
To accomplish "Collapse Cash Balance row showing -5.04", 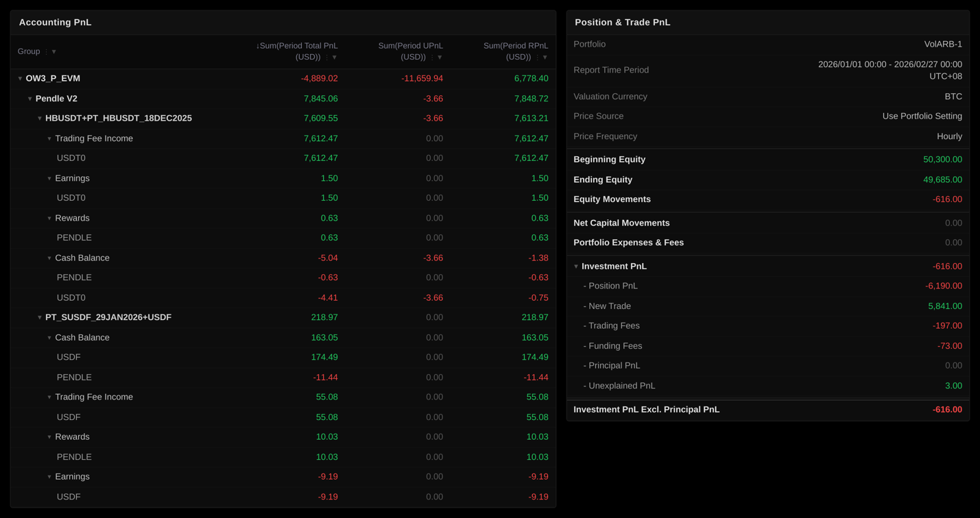I will pyautogui.click(x=49, y=258).
